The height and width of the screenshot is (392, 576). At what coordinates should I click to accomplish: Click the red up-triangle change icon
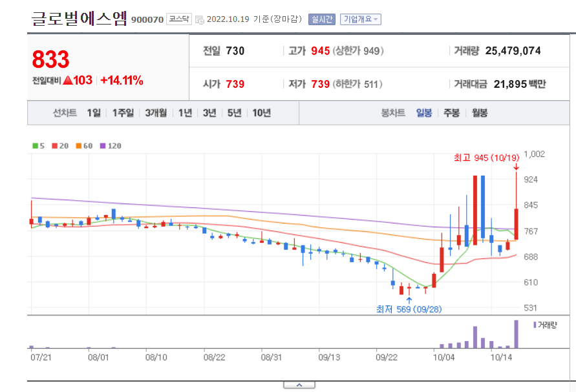point(68,80)
